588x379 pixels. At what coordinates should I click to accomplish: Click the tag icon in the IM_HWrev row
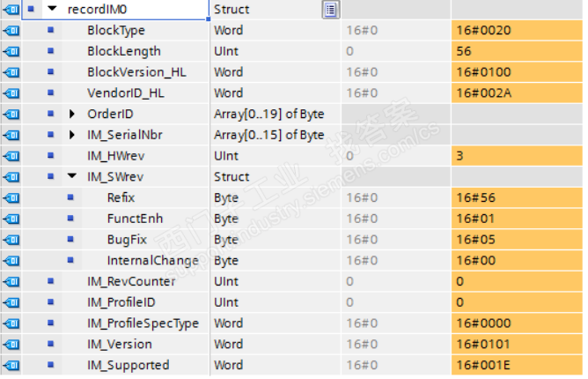[x=11, y=156]
